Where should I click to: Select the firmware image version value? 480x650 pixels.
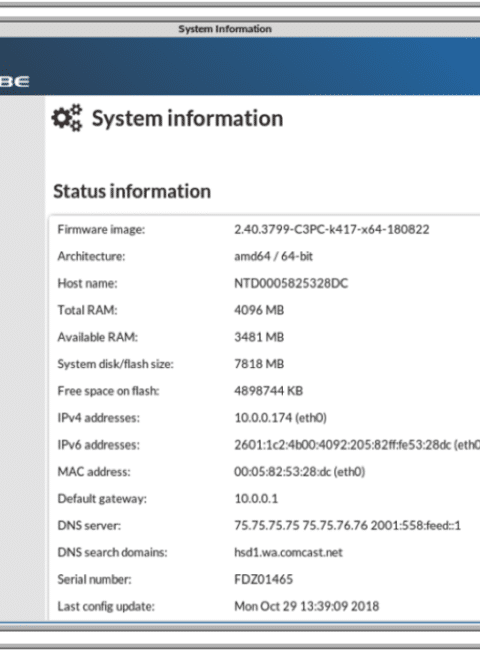(x=332, y=229)
